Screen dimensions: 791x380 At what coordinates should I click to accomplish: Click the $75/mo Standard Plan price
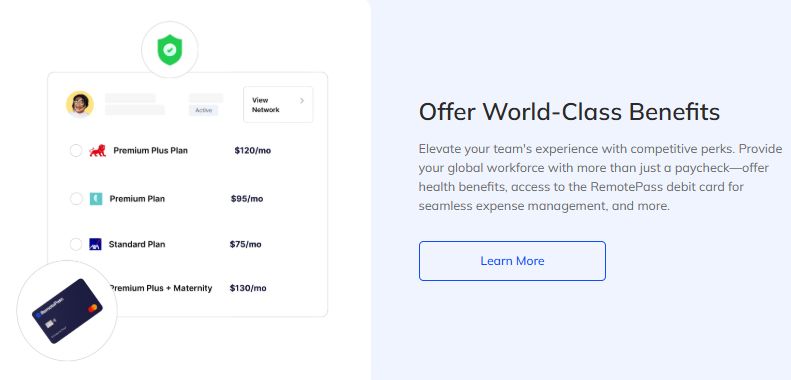[x=245, y=244]
